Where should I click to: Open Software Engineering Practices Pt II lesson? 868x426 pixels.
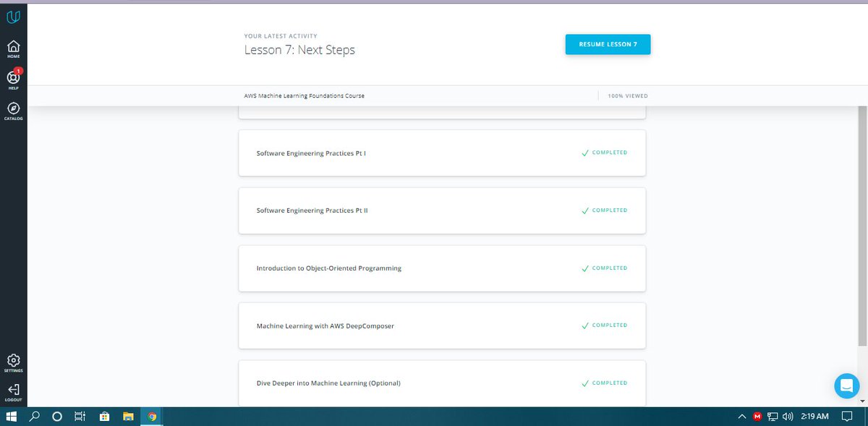[x=442, y=210]
